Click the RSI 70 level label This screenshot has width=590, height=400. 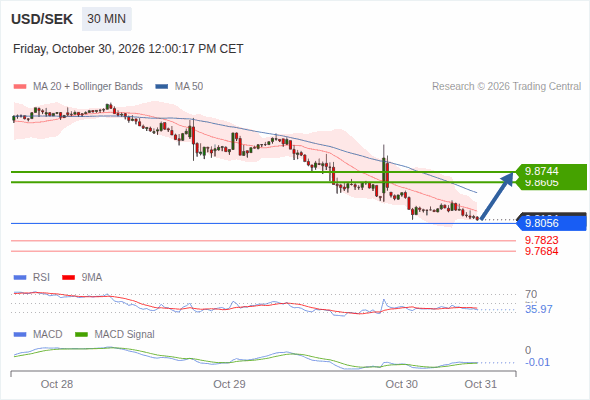(x=531, y=294)
